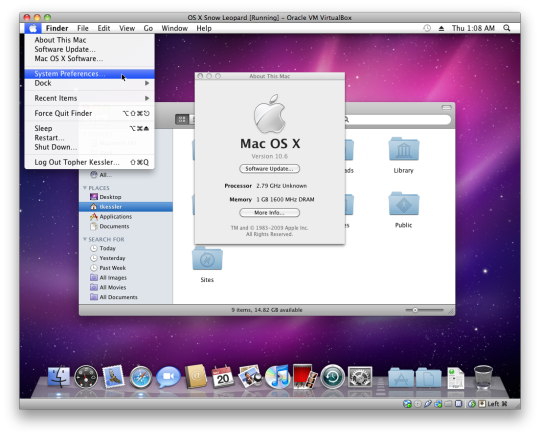Image resolution: width=540 pixels, height=436 pixels.
Task: Expand the Dock submenu arrow
Action: [147, 83]
